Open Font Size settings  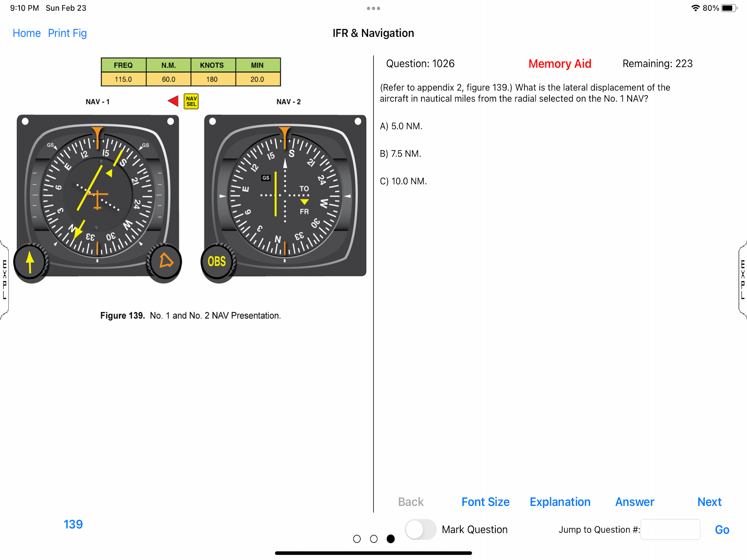pos(485,501)
